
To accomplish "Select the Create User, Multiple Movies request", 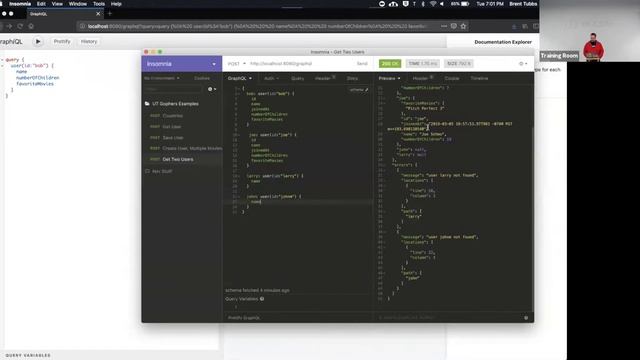I will 182,148.
